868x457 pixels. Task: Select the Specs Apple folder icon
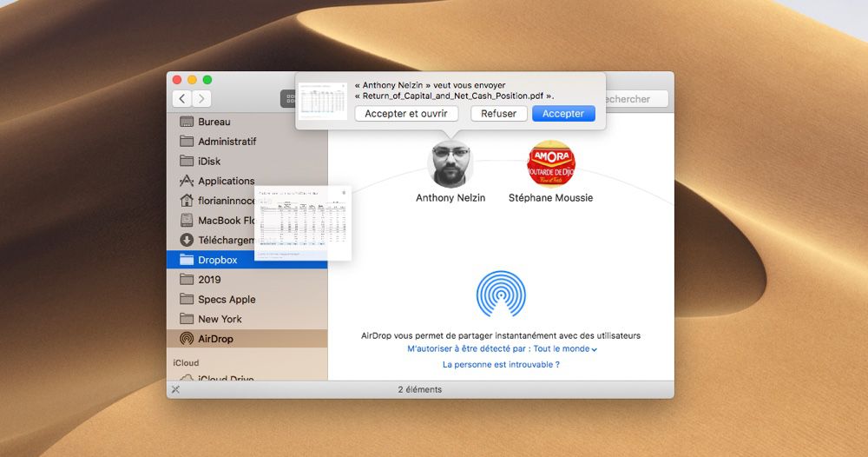coord(187,299)
